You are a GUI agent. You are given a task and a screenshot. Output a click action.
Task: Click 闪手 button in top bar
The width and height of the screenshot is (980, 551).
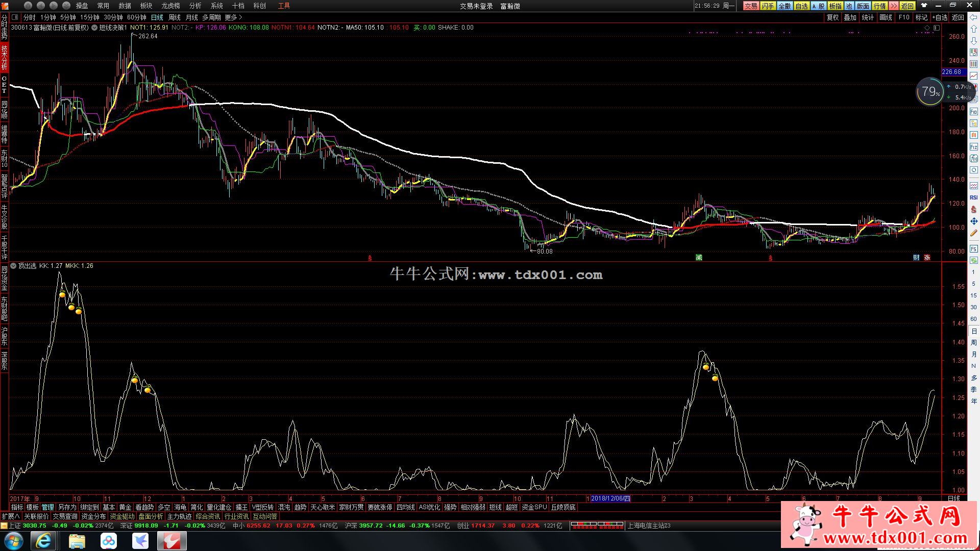tap(768, 6)
